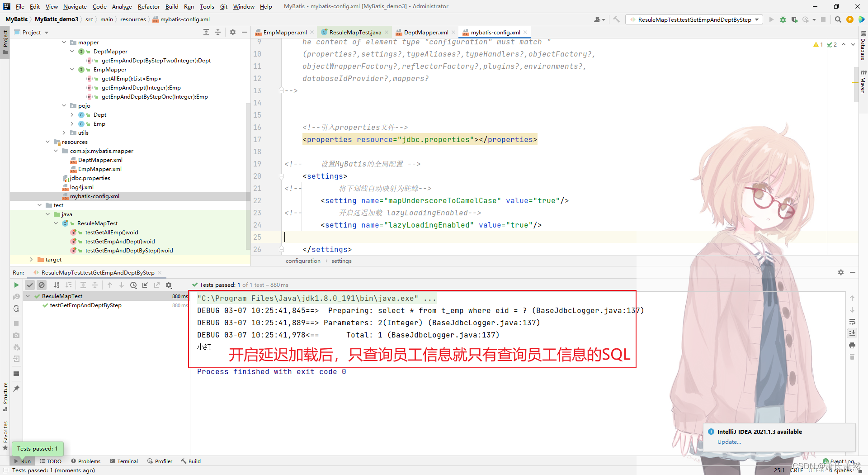Open the Problems tool window
Screen dimensions: 868x475
tap(86, 461)
